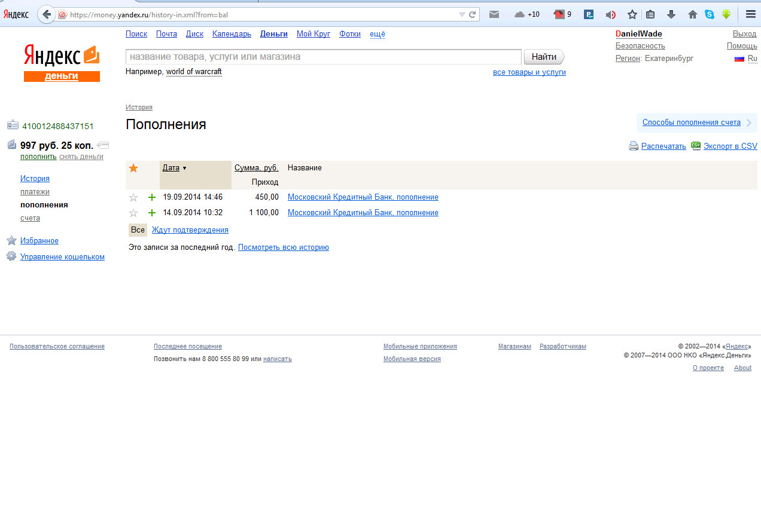Open Способы пополнения счета panel arrow
Screen dimensions: 761x532
point(748,123)
